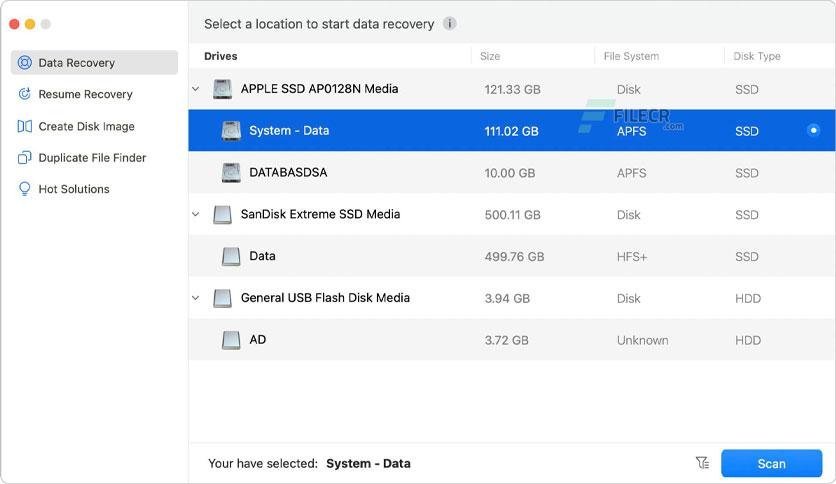836x484 pixels.
Task: Click the 500.11 GB size value
Action: 512,215
